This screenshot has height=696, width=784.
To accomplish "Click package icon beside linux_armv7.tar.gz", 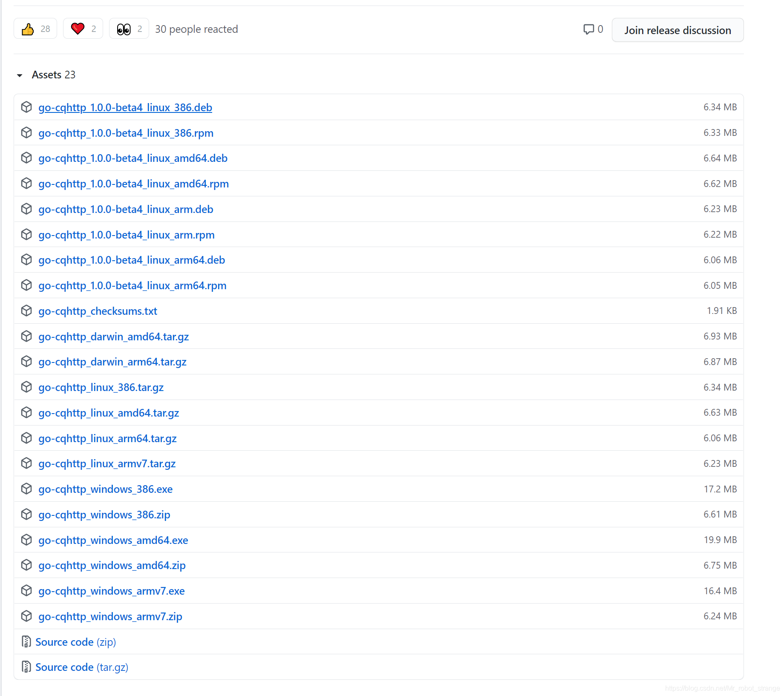I will (x=26, y=463).
